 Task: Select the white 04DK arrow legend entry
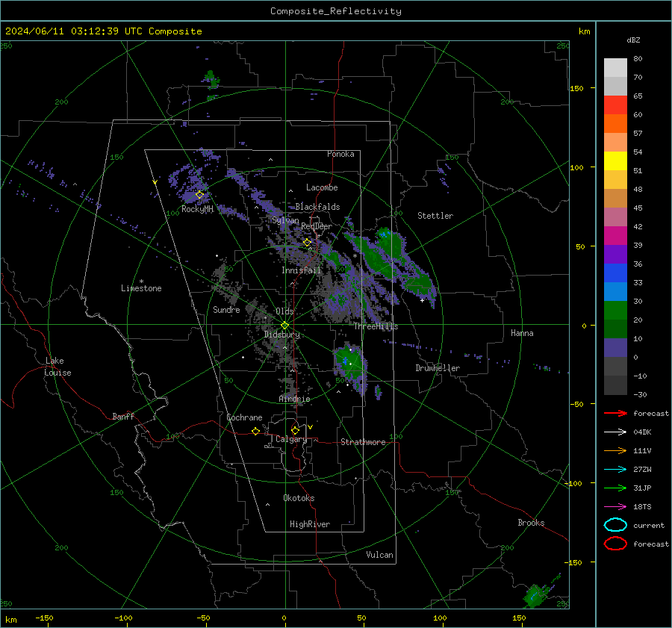click(615, 432)
